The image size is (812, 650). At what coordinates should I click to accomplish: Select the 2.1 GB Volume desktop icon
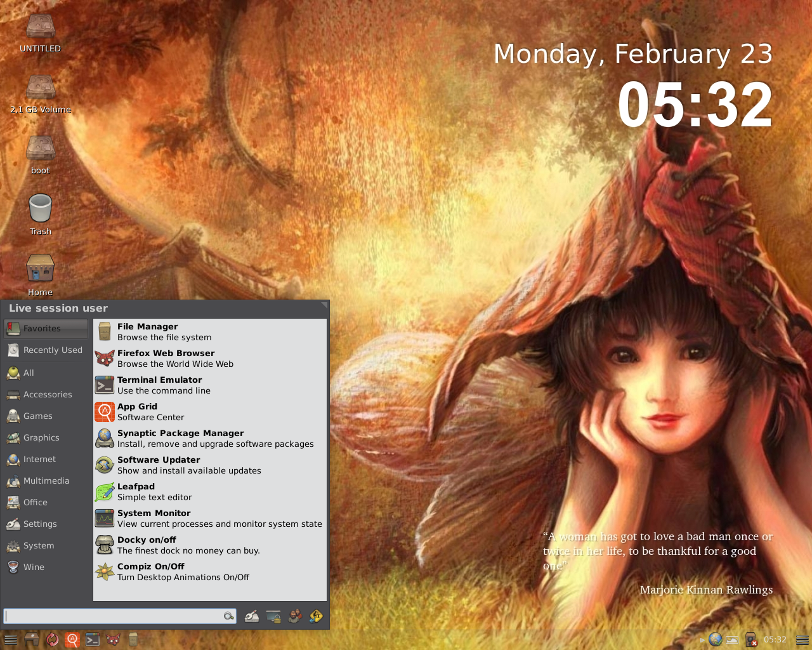pyautogui.click(x=41, y=94)
